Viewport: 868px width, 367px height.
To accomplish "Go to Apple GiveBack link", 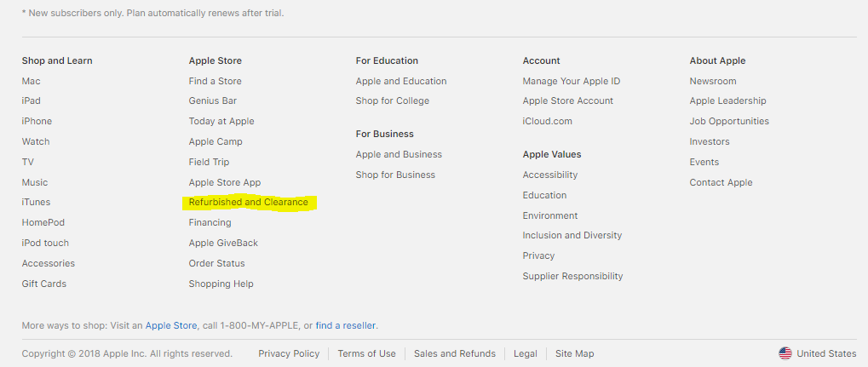I will click(x=223, y=243).
